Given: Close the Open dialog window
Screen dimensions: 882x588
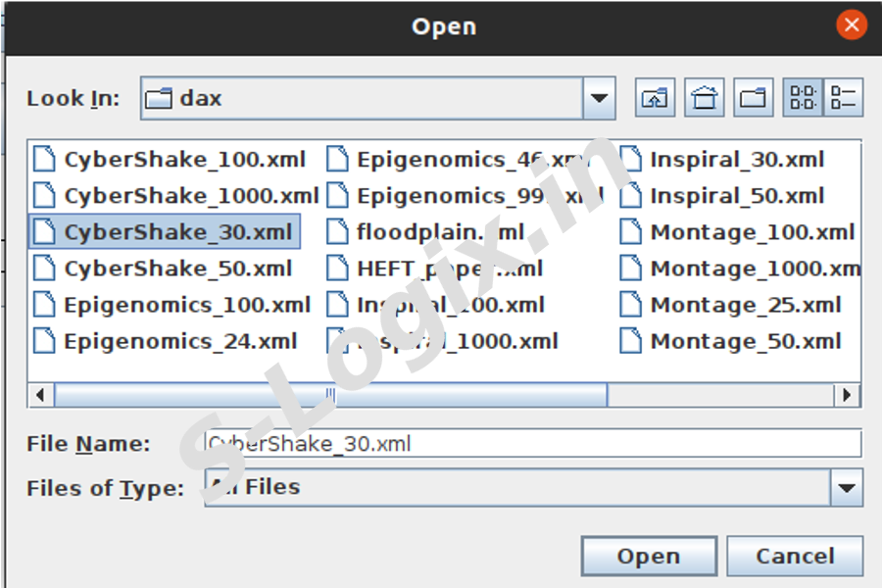Looking at the screenshot, I should tap(852, 25).
